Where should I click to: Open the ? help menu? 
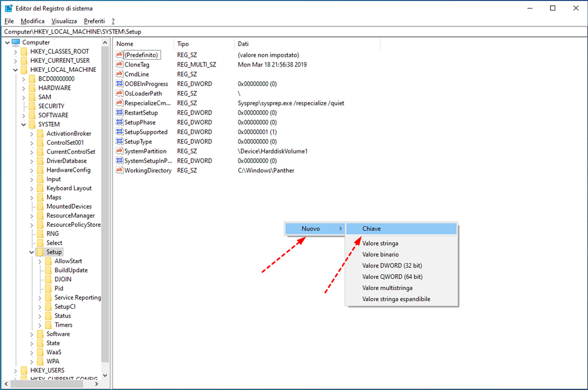coord(113,21)
